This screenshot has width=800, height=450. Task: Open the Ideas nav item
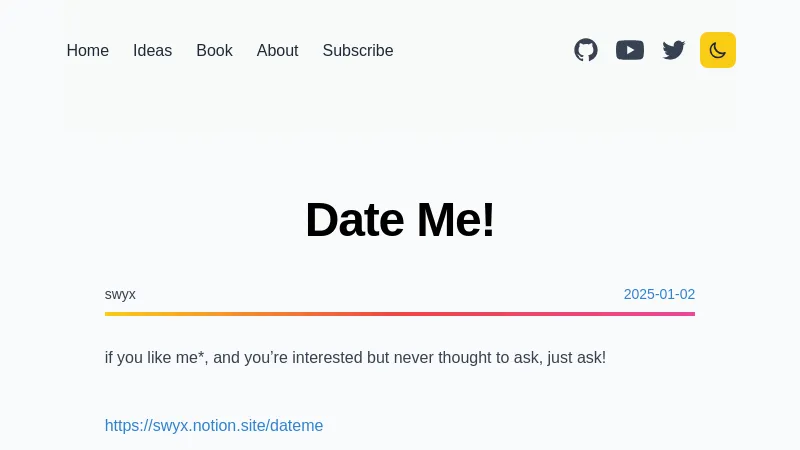pyautogui.click(x=153, y=51)
